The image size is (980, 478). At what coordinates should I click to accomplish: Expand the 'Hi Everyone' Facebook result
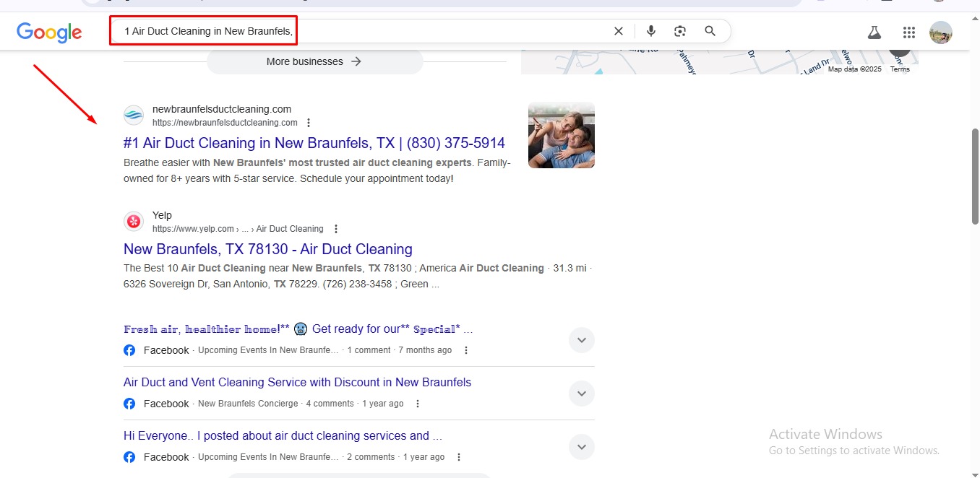click(581, 447)
